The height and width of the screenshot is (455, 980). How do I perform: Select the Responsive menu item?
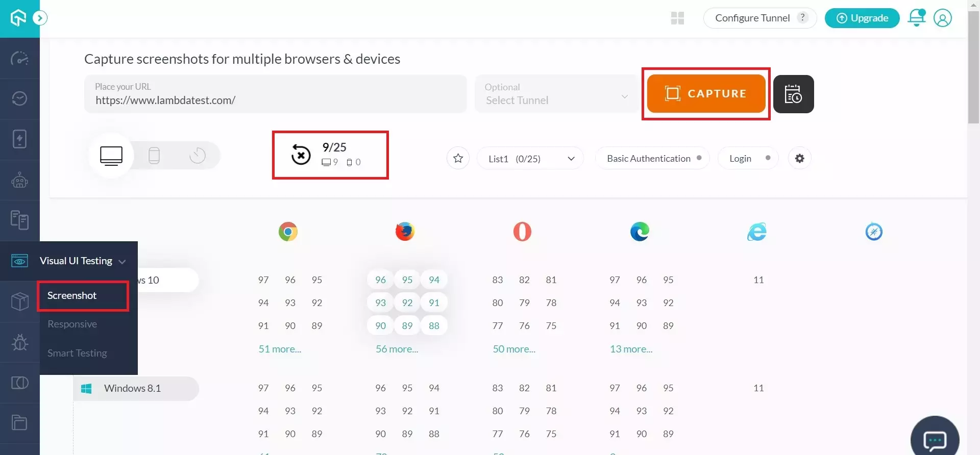(x=72, y=324)
